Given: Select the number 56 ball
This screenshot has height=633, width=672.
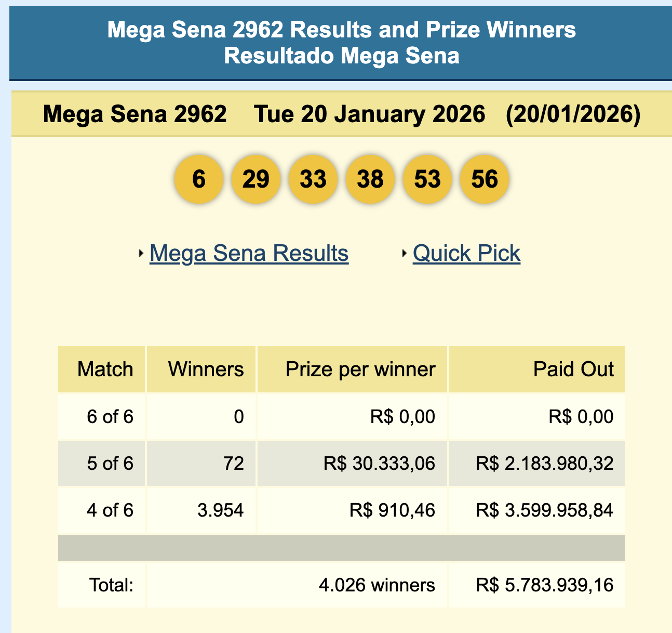Looking at the screenshot, I should pos(484,179).
